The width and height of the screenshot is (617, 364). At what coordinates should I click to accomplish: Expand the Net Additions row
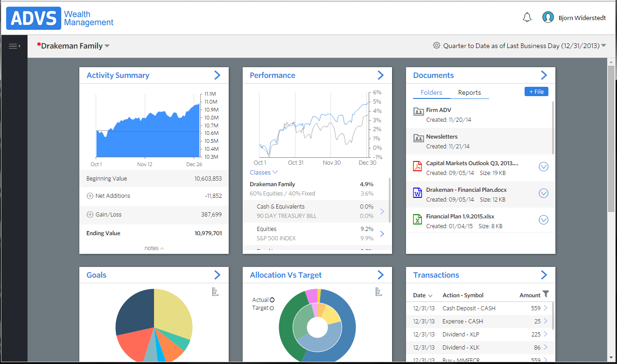click(90, 196)
